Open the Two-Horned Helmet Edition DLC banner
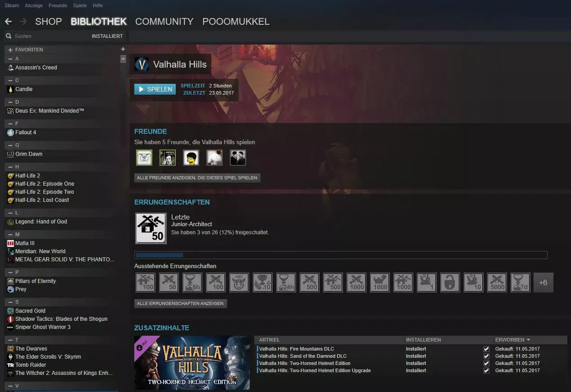This screenshot has height=392, width=571. click(192, 363)
